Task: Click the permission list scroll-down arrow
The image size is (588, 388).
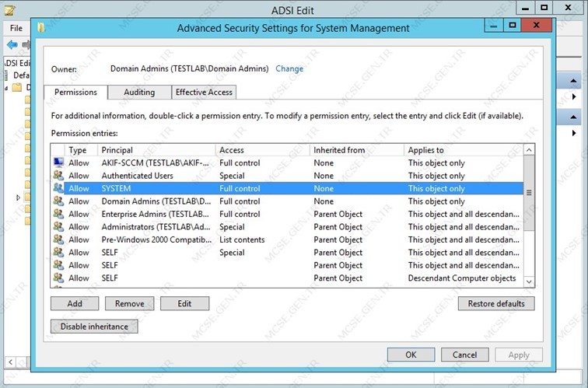Action: pyautogui.click(x=529, y=281)
